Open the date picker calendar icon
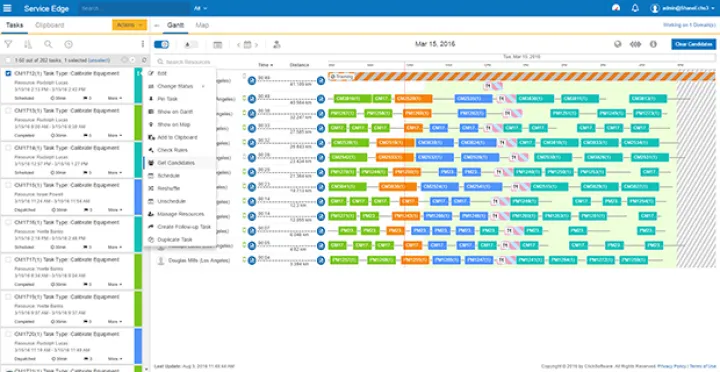 pos(247,45)
